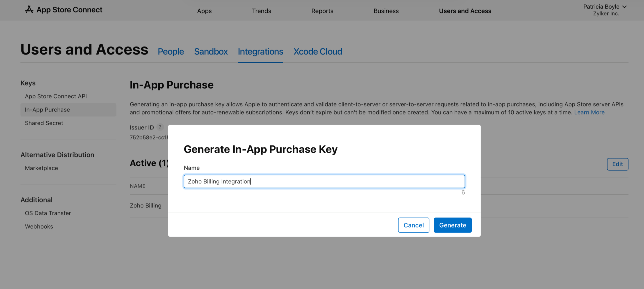Click the Active (1) section heading

[149, 163]
